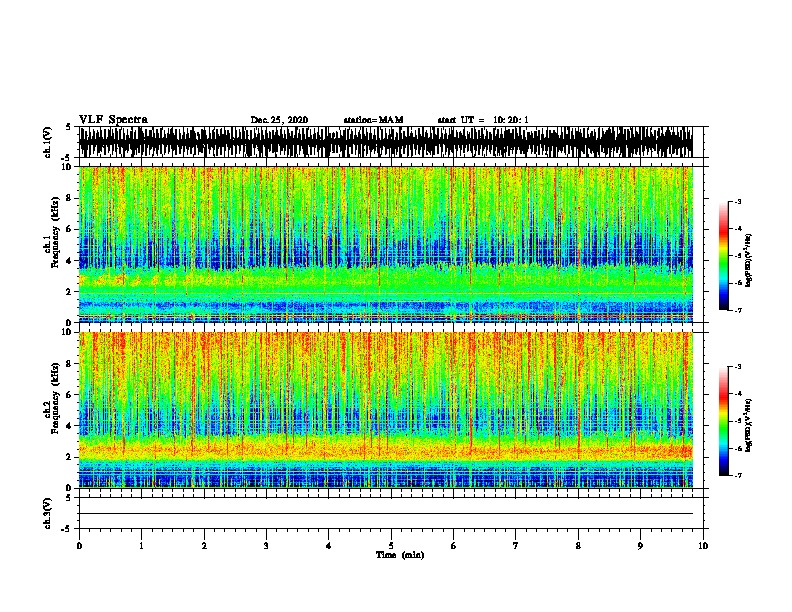Click the ch.2 frequency tick label "8"
The image size is (792, 612).
coord(70,364)
